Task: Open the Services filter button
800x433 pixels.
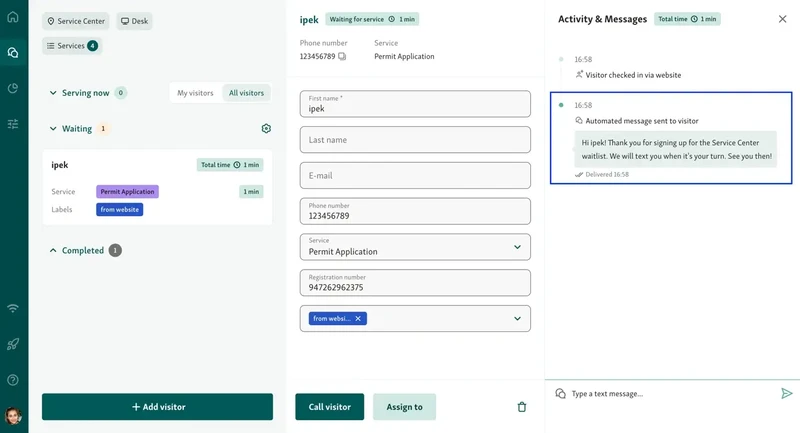Action: click(x=72, y=46)
